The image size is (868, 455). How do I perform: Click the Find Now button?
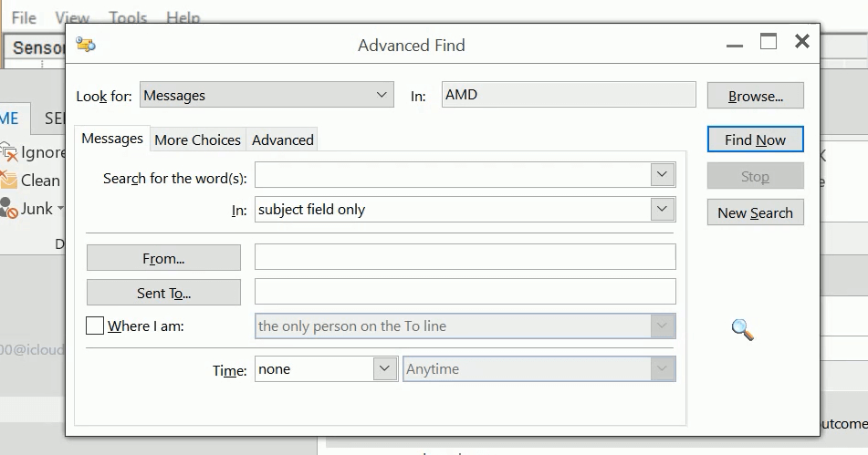pyautogui.click(x=755, y=140)
